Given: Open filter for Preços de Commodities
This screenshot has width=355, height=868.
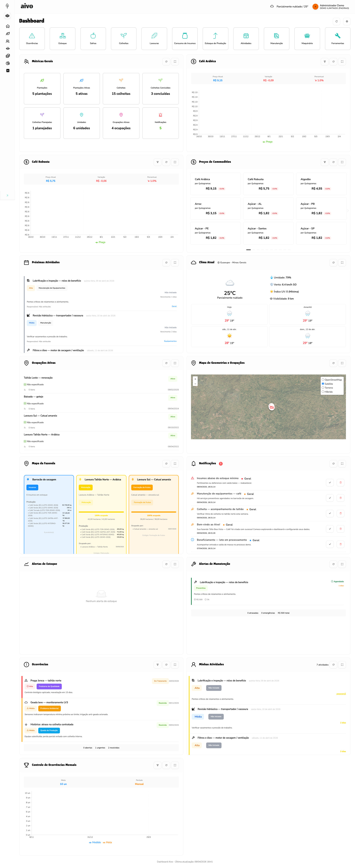Looking at the screenshot, I should coord(325,162).
